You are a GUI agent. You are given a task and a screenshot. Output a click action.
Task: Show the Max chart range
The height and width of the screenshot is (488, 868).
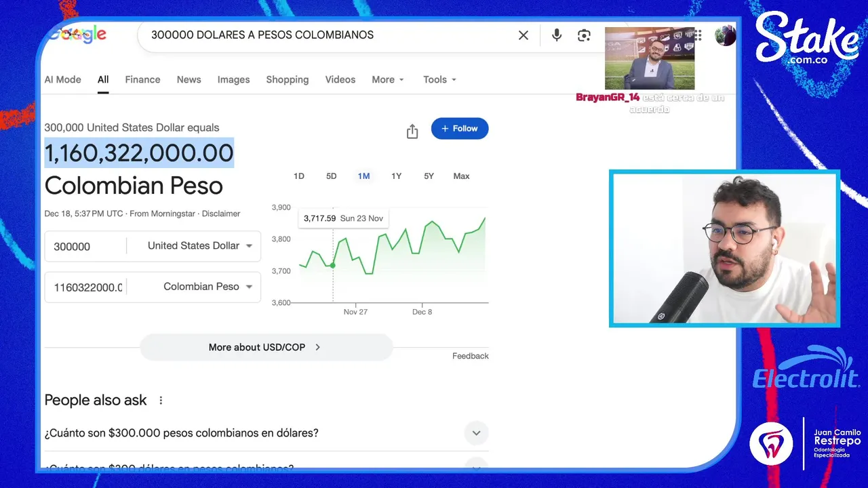pos(461,176)
